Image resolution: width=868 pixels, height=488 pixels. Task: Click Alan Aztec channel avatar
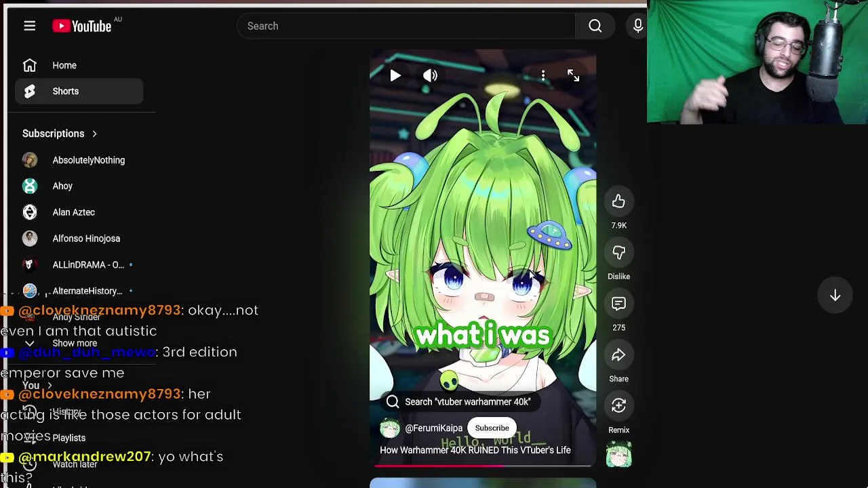[29, 212]
